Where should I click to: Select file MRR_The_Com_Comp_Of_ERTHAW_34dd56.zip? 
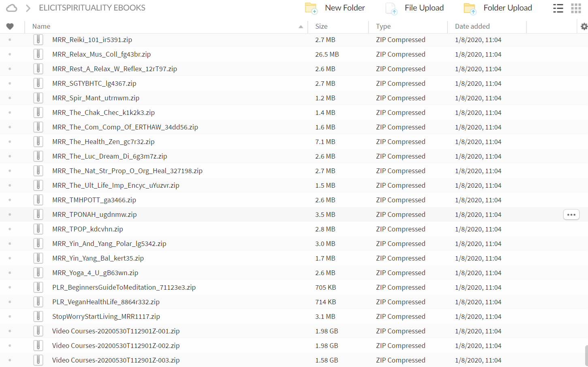125,127
